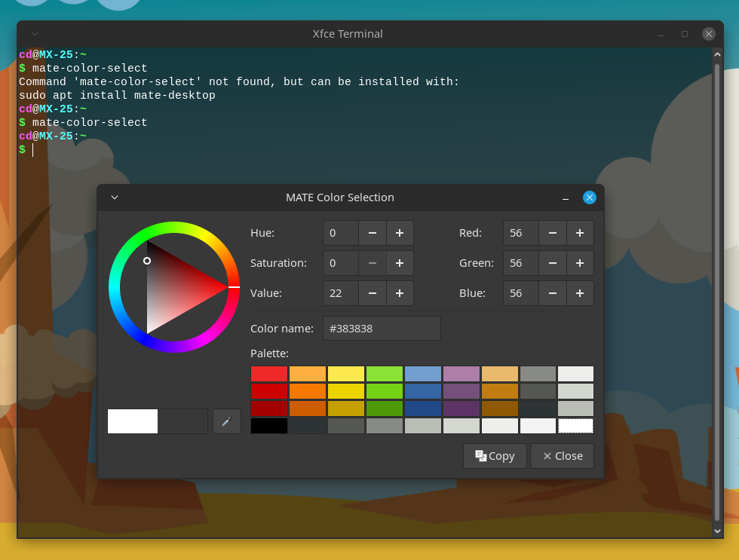Decrease Blue with the minus button
Image resolution: width=739 pixels, height=560 pixels.
(x=553, y=293)
